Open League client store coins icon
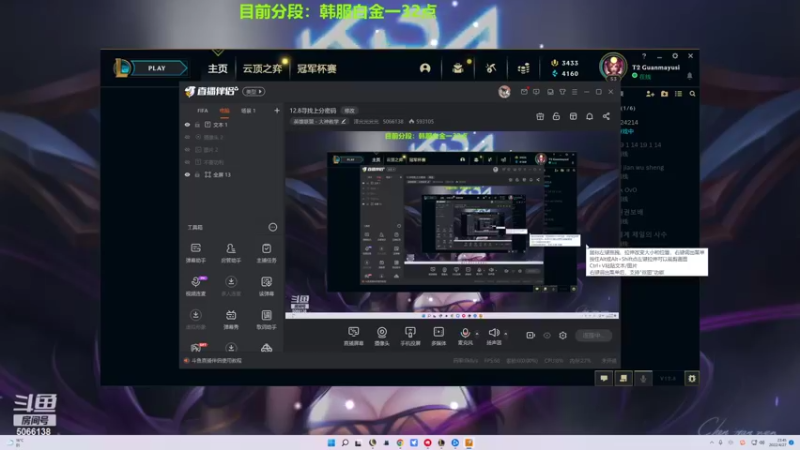Image resolution: width=800 pixels, height=450 pixels. [x=523, y=68]
